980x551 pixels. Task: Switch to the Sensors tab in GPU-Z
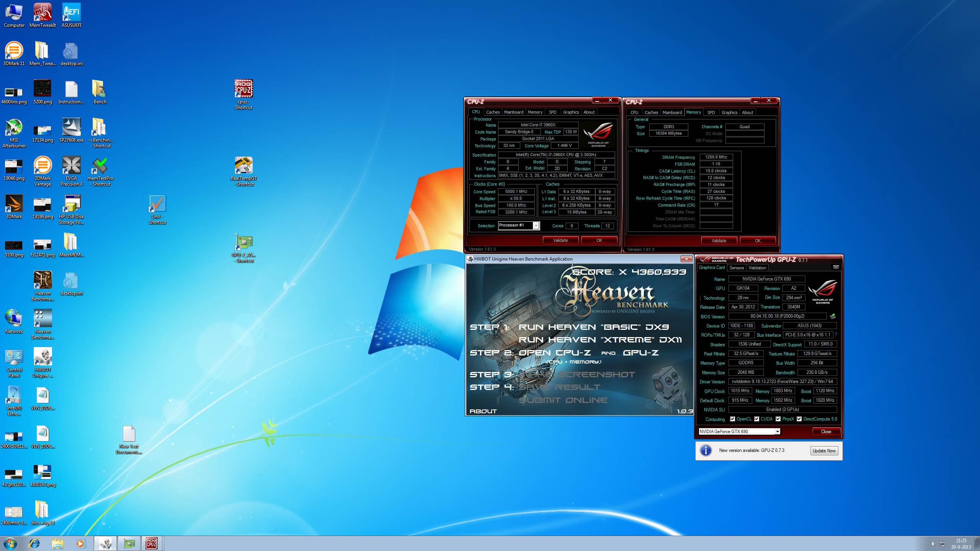point(737,268)
